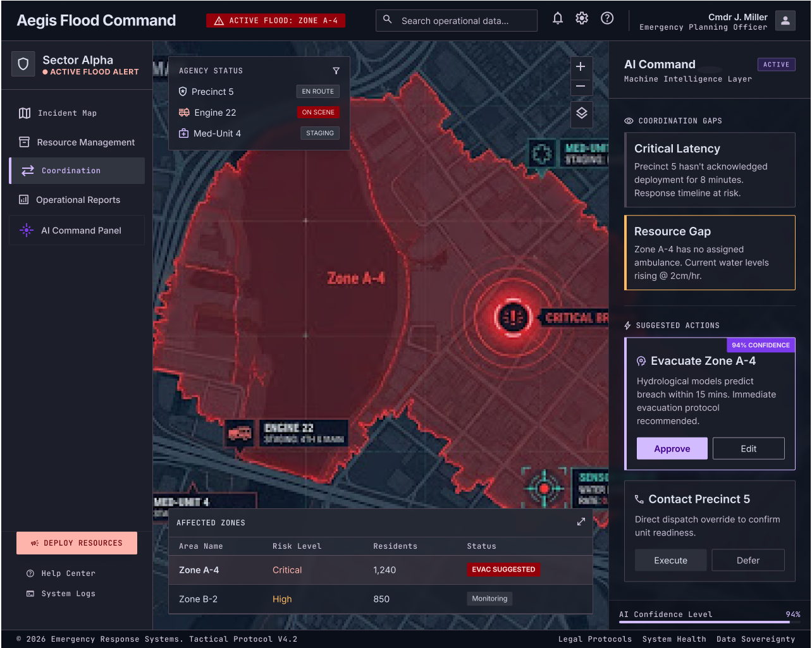Open the map layers control
Screen dimensions: 812x648
tap(582, 113)
